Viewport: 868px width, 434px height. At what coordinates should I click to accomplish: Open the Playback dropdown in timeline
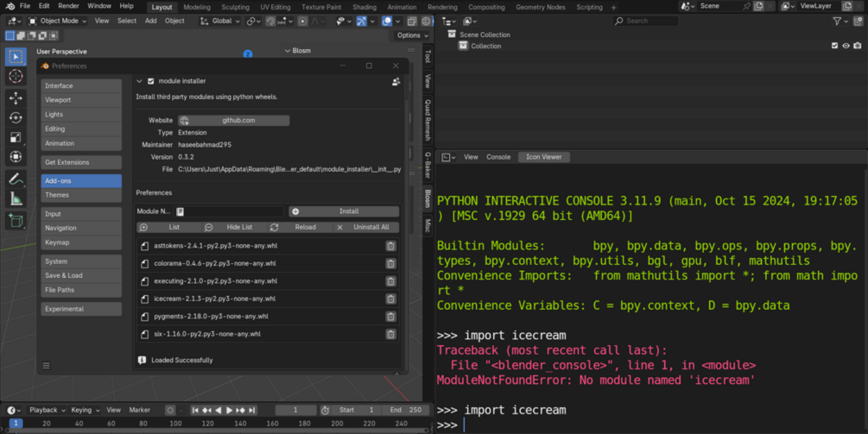pyautogui.click(x=47, y=410)
